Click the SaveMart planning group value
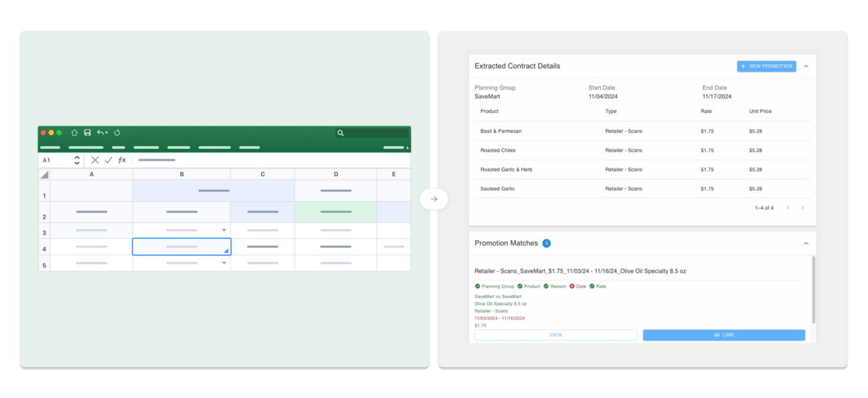 pyautogui.click(x=487, y=97)
